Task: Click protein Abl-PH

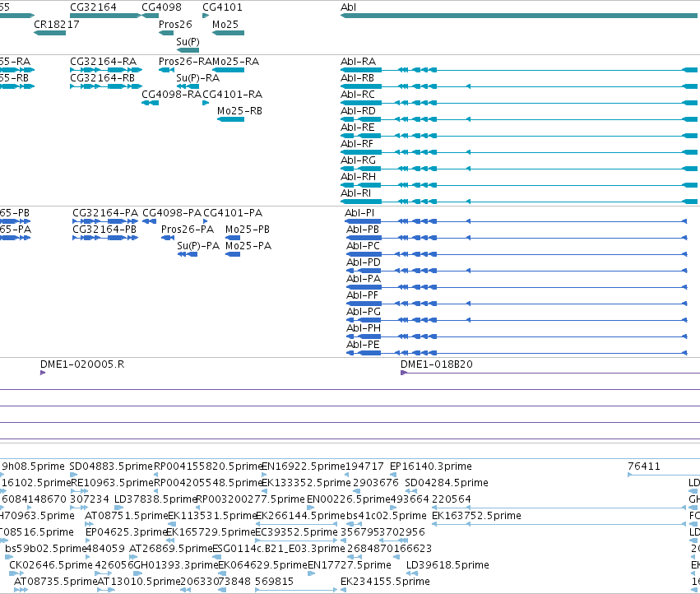Action: coord(517,336)
